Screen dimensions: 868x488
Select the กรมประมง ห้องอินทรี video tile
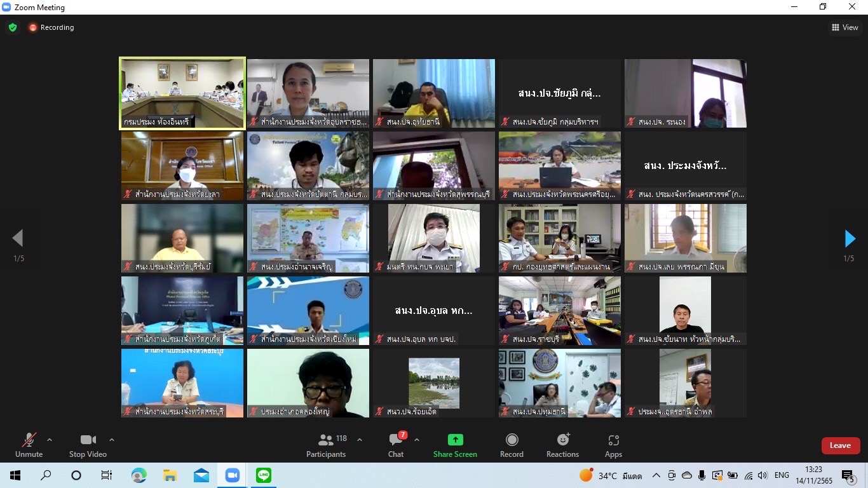pyautogui.click(x=182, y=93)
